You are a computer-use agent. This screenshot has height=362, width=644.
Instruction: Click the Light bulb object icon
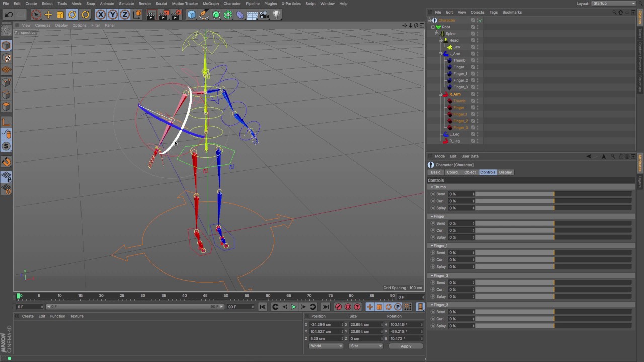click(276, 15)
